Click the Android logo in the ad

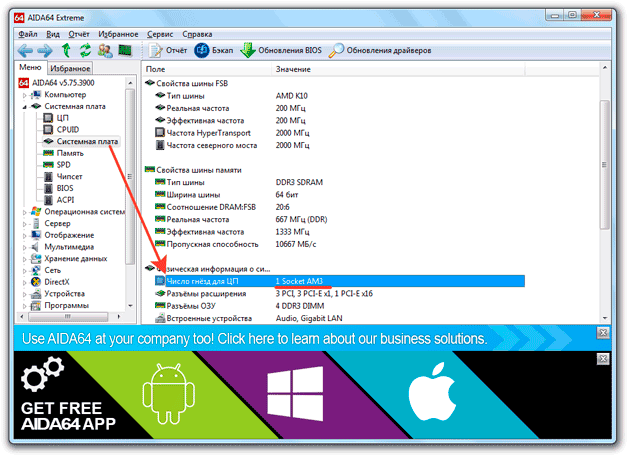coord(169,394)
